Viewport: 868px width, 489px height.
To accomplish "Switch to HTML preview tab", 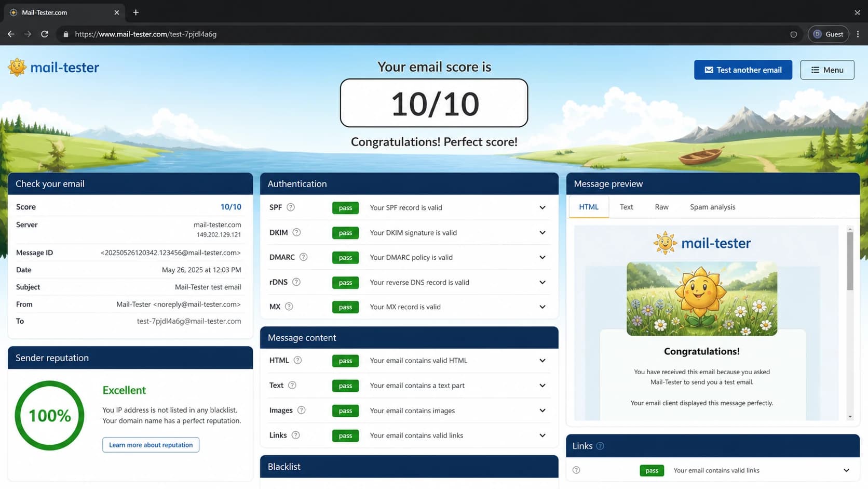I will coord(589,207).
